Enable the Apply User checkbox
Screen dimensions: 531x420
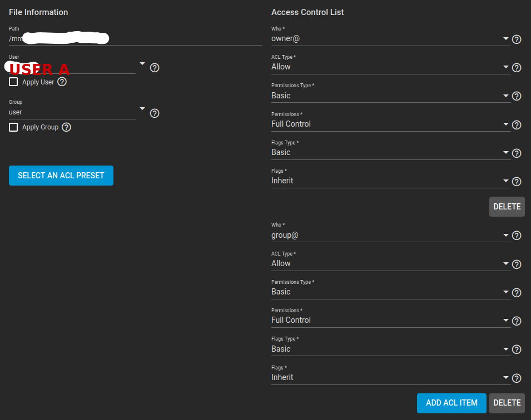click(x=13, y=82)
